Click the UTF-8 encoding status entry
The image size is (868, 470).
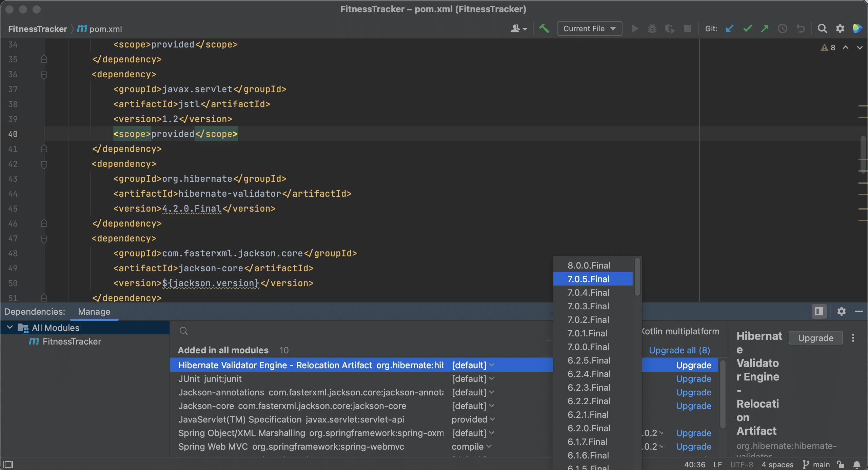[x=742, y=465]
